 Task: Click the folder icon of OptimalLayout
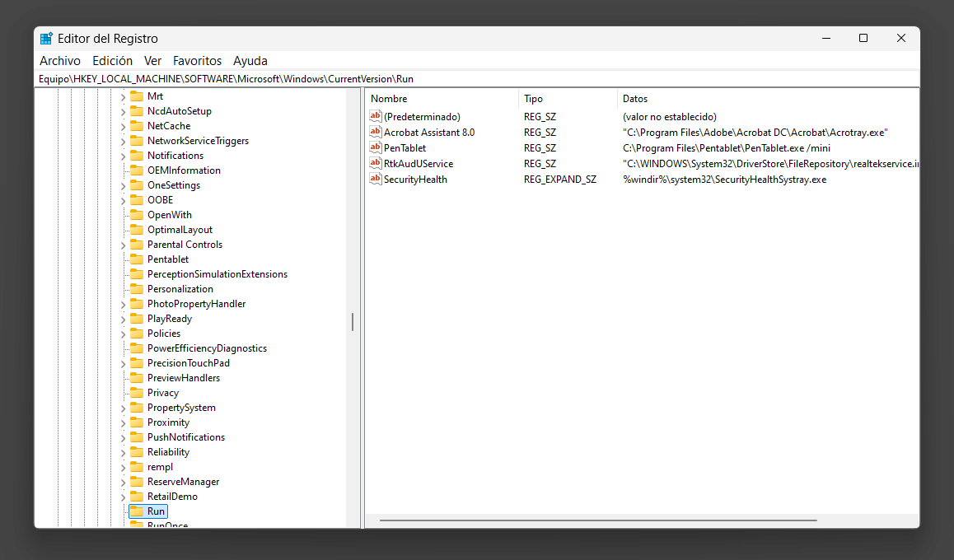[137, 230]
